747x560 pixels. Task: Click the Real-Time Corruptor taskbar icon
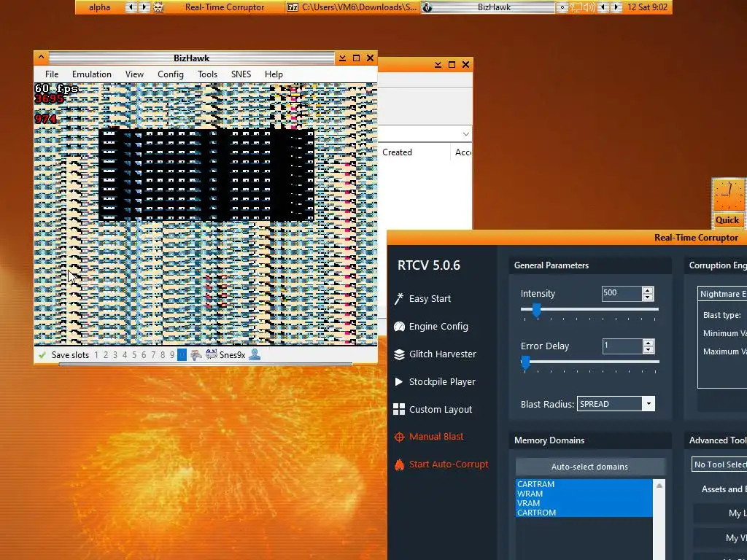click(158, 7)
